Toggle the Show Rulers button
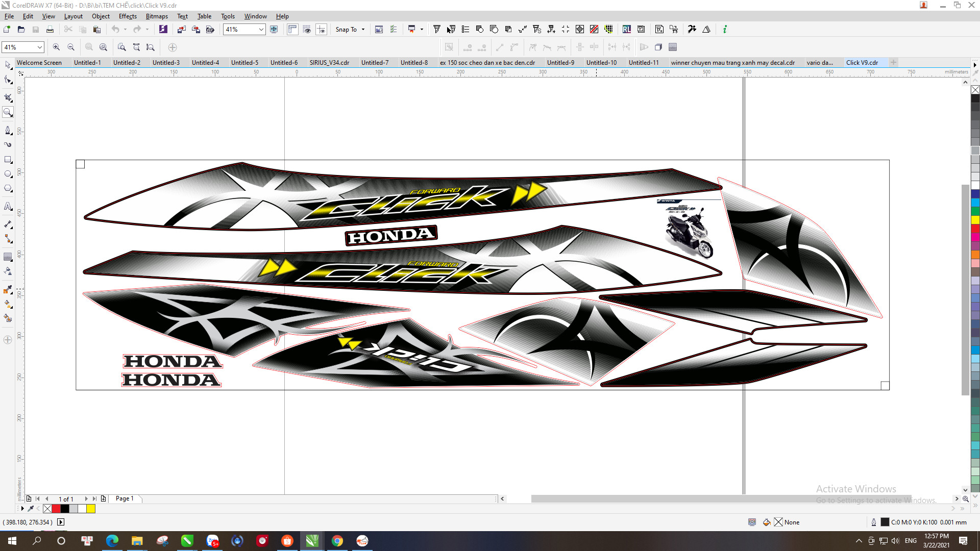 coord(292,30)
